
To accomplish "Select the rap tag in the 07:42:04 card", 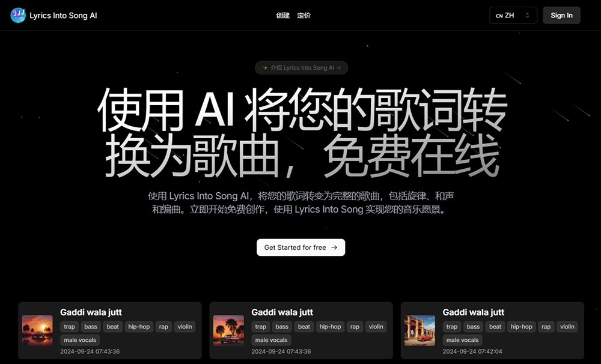I will point(546,327).
